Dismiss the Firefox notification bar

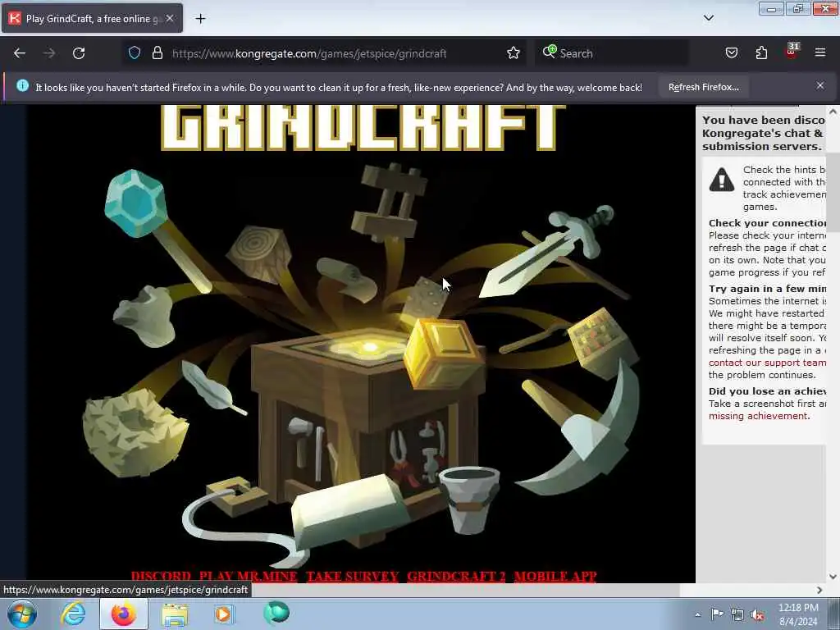pos(819,85)
